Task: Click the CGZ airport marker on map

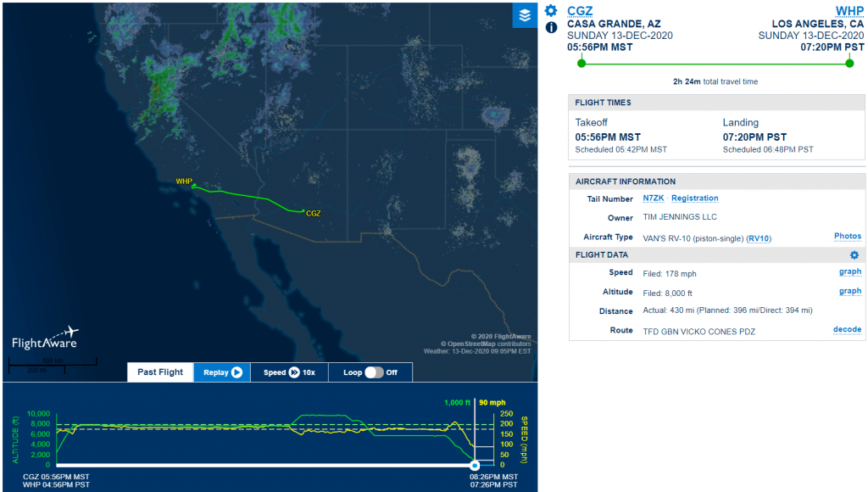Action: pyautogui.click(x=303, y=211)
